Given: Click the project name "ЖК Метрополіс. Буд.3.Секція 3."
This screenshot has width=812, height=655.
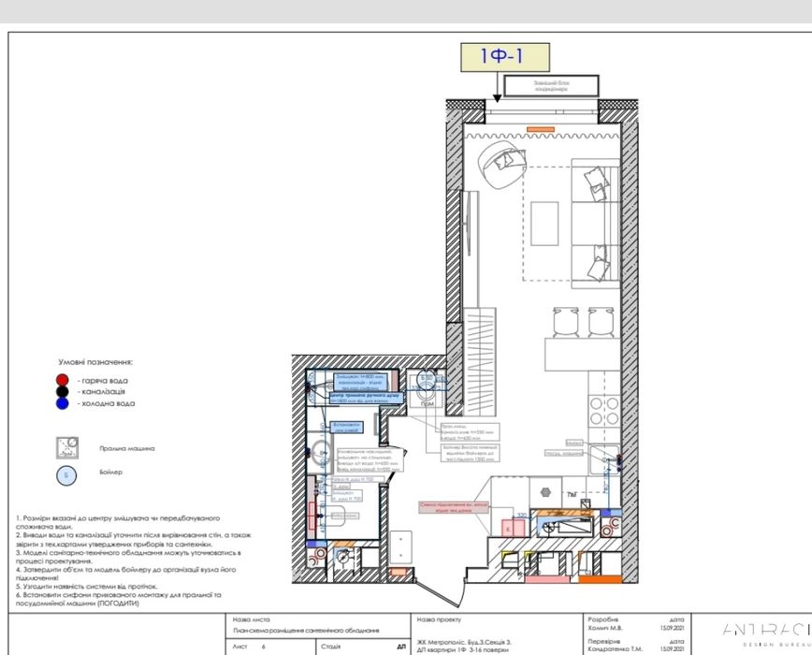Looking at the screenshot, I should (464, 642).
